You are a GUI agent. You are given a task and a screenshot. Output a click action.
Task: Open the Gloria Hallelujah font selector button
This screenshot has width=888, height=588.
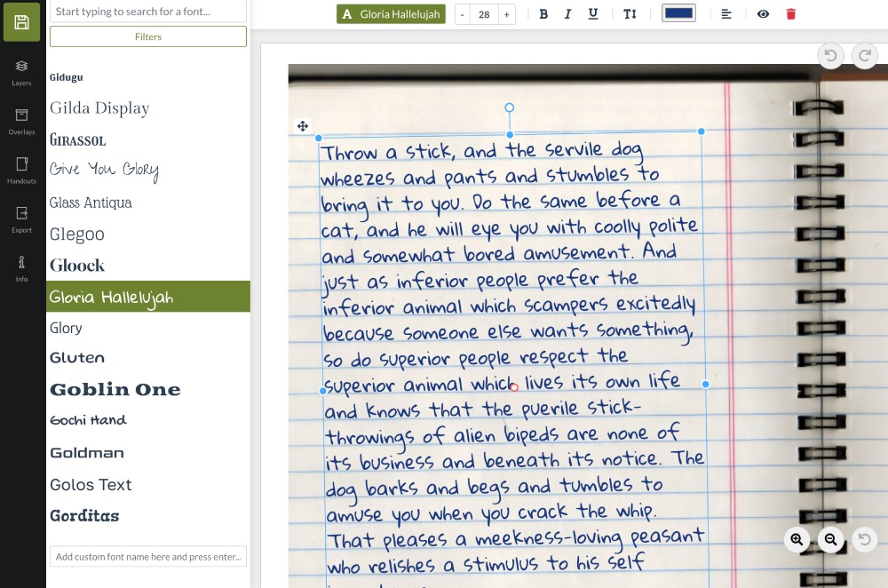tap(391, 14)
